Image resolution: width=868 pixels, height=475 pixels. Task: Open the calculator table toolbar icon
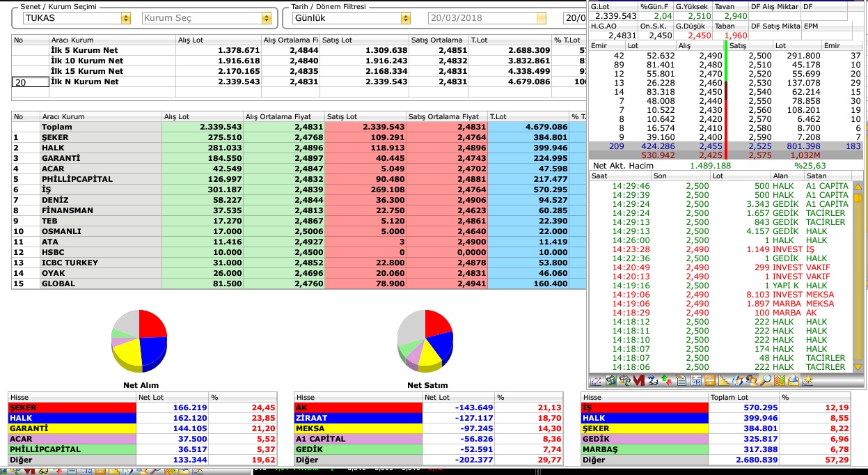(696, 380)
